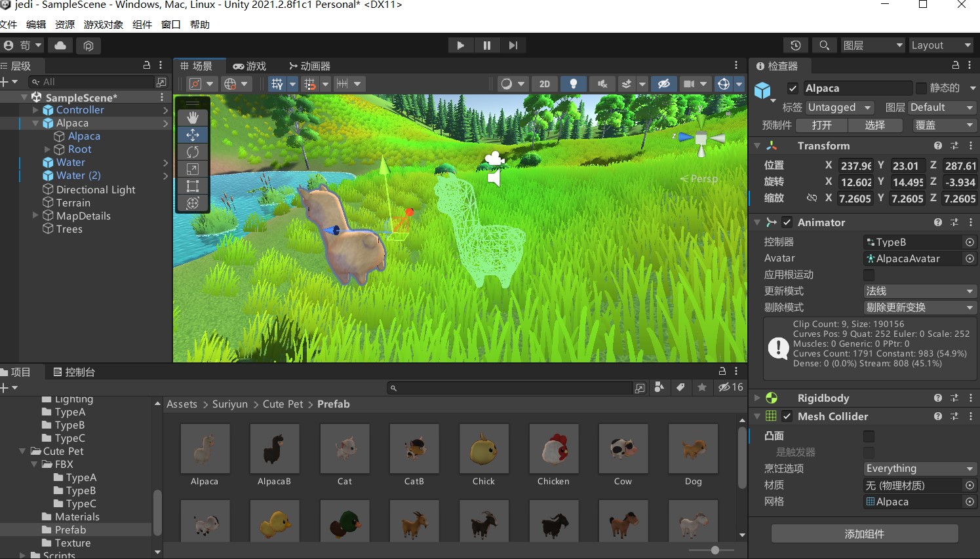The height and width of the screenshot is (559, 980).
Task: Open the Everything cooking options dropdown
Action: pyautogui.click(x=919, y=468)
